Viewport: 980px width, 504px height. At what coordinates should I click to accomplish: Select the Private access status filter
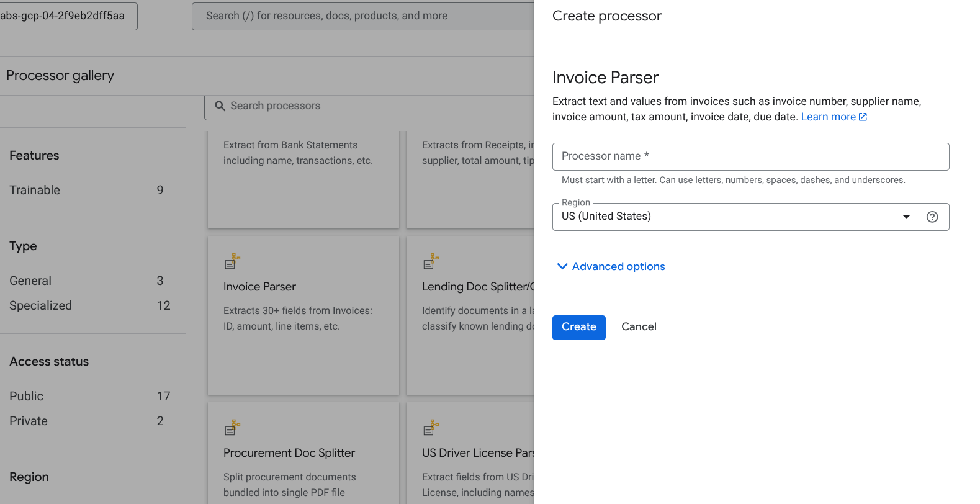coord(29,421)
